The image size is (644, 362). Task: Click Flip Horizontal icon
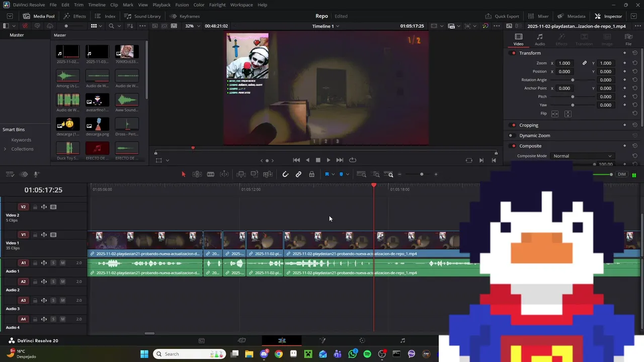point(555,114)
